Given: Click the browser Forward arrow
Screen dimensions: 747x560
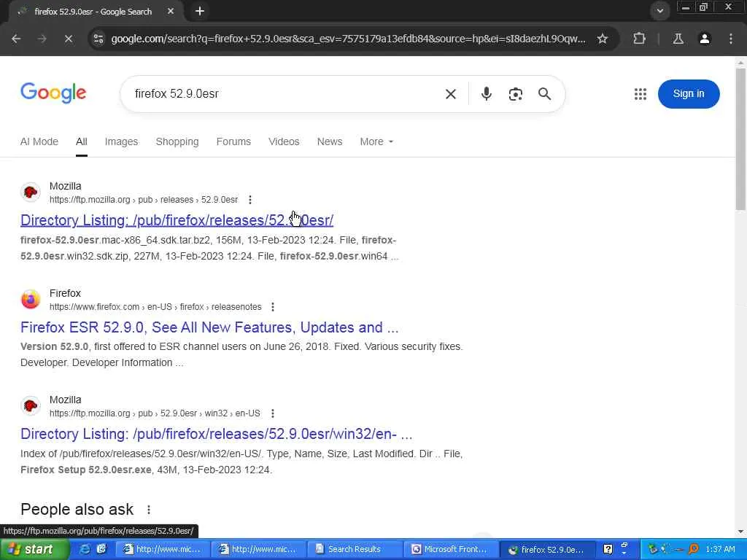Looking at the screenshot, I should (42, 39).
